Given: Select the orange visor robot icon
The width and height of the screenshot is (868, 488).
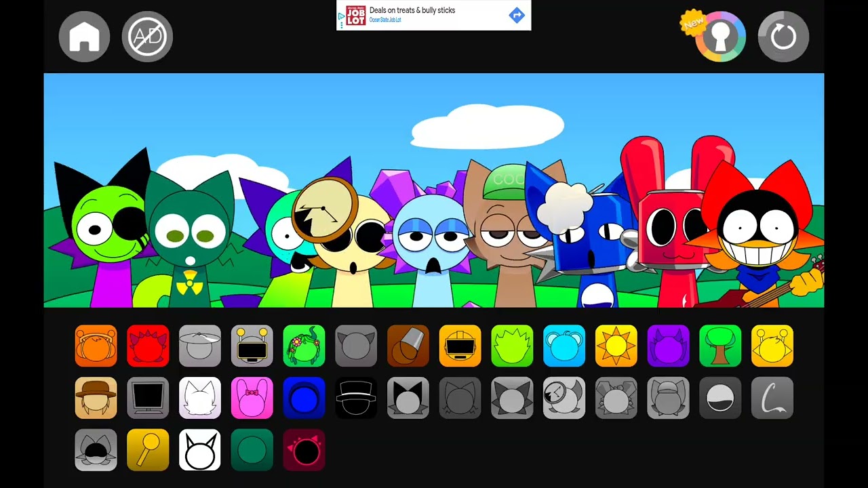Looking at the screenshot, I should (460, 346).
